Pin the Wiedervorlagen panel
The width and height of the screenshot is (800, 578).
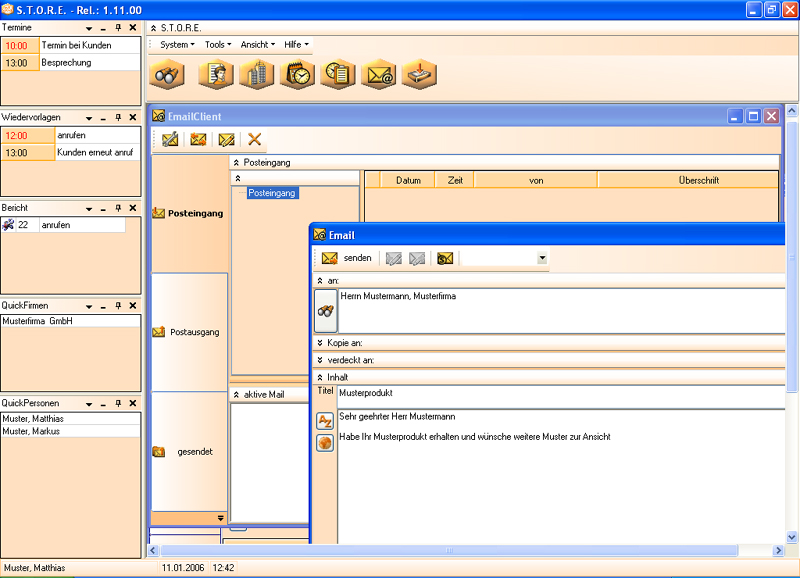click(x=118, y=117)
